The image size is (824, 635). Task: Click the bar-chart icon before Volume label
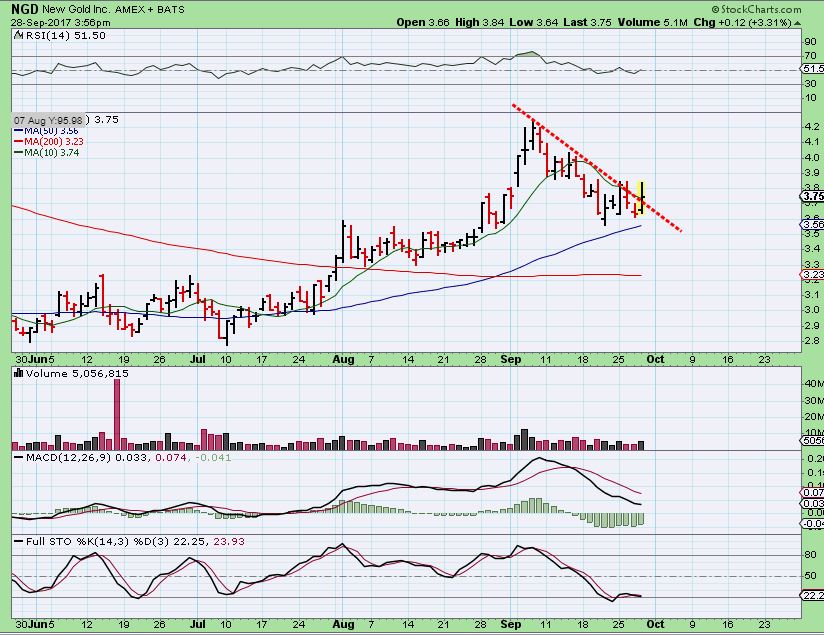pos(19,373)
